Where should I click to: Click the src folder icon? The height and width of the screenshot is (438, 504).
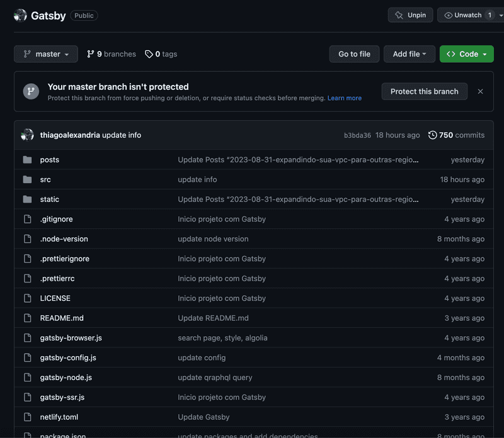[x=27, y=179]
